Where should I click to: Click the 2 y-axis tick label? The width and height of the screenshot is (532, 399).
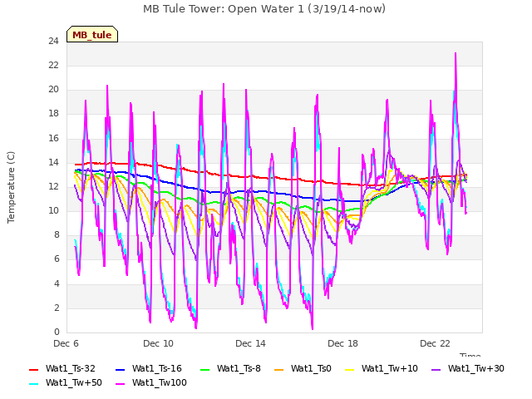[x=57, y=308]
